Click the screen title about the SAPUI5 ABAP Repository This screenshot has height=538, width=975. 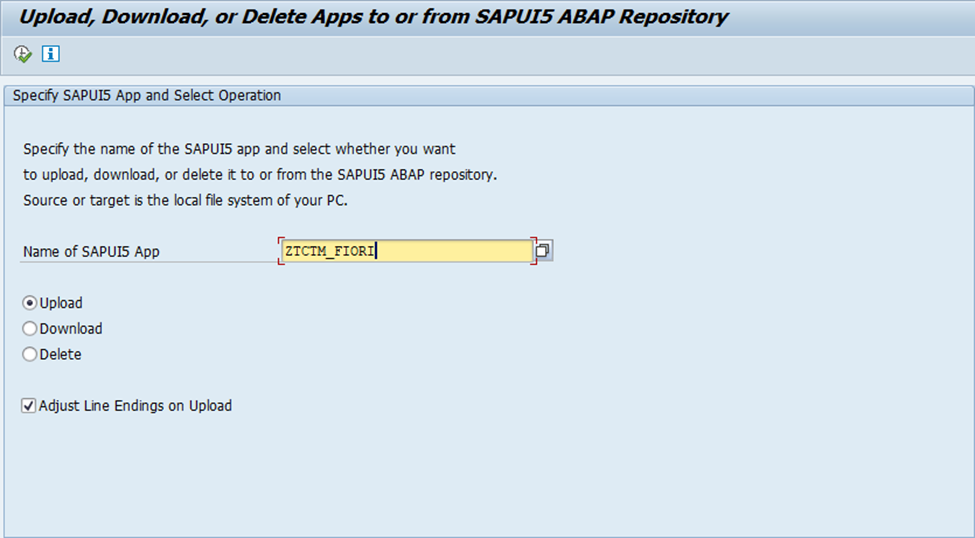point(374,17)
